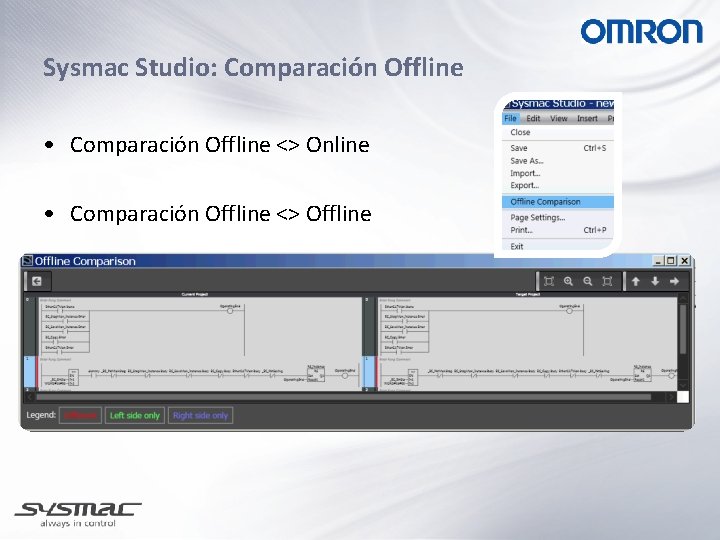The height and width of the screenshot is (540, 720).
Task: Click the purple Right side only legend
Action: pyautogui.click(x=200, y=415)
